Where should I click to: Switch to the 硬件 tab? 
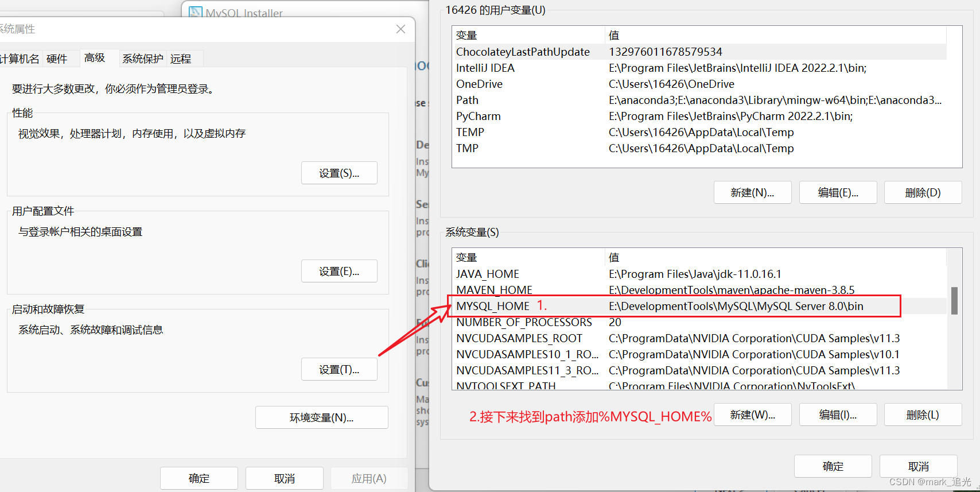(x=57, y=59)
